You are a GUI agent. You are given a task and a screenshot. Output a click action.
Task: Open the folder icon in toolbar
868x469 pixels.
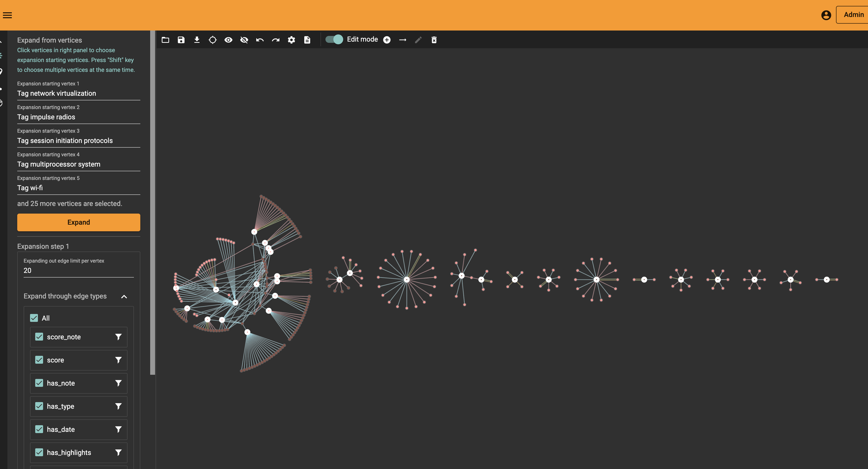point(165,40)
